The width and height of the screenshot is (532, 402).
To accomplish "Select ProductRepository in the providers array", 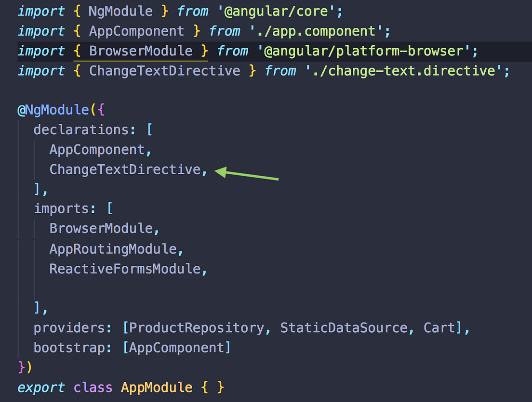I will (x=196, y=327).
